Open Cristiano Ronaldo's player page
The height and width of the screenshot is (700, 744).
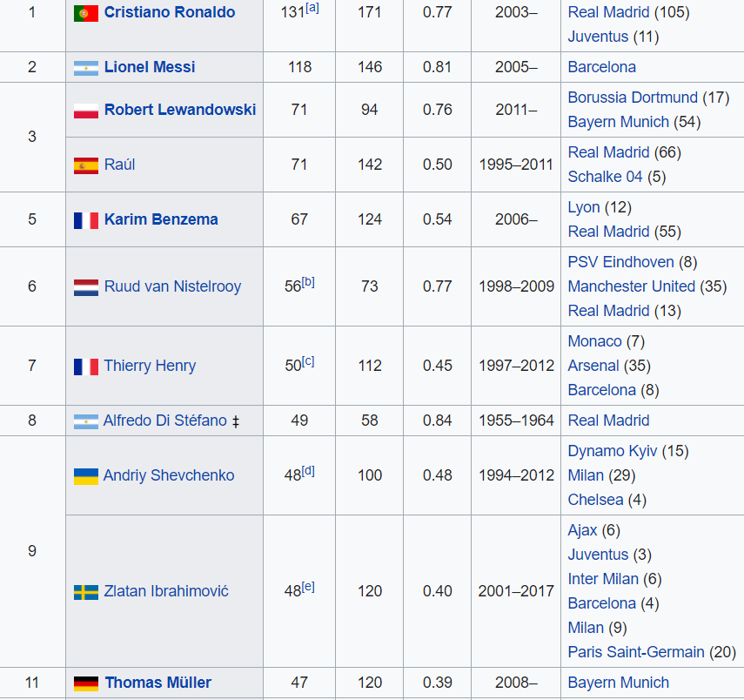tap(169, 12)
